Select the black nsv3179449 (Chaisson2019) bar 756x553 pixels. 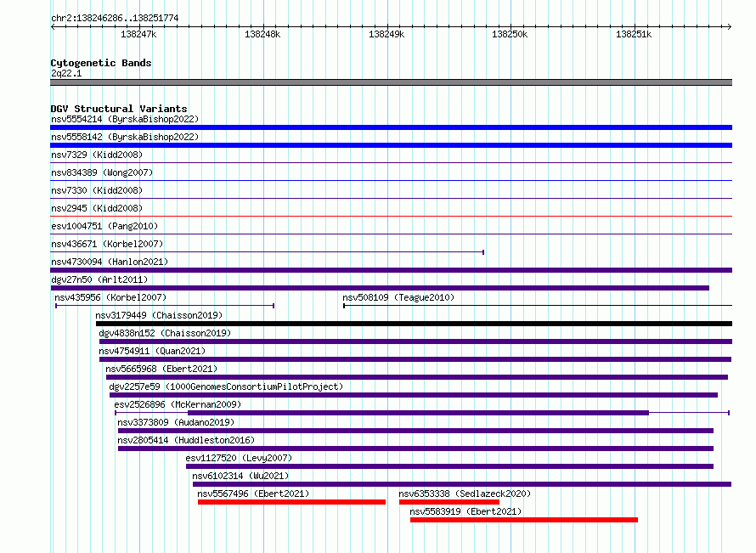pyautogui.click(x=415, y=324)
